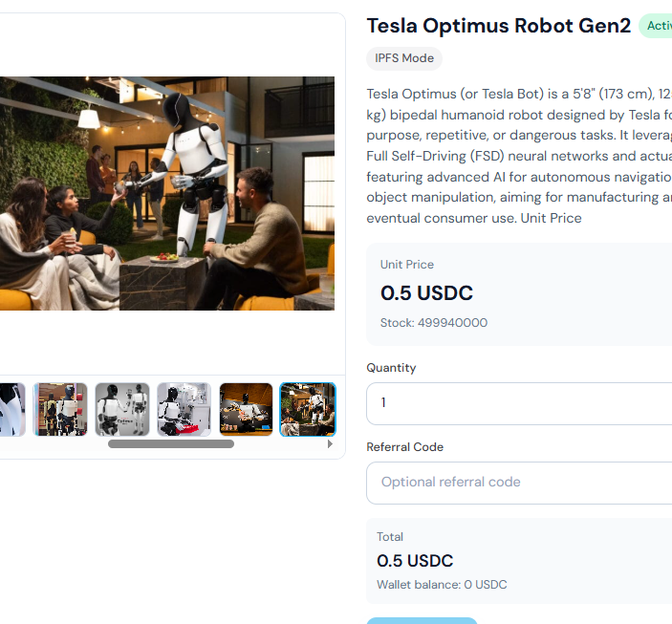672x624 pixels.
Task: Click the Tesla Optimus Robot Gen2 title
Action: pyautogui.click(x=498, y=26)
